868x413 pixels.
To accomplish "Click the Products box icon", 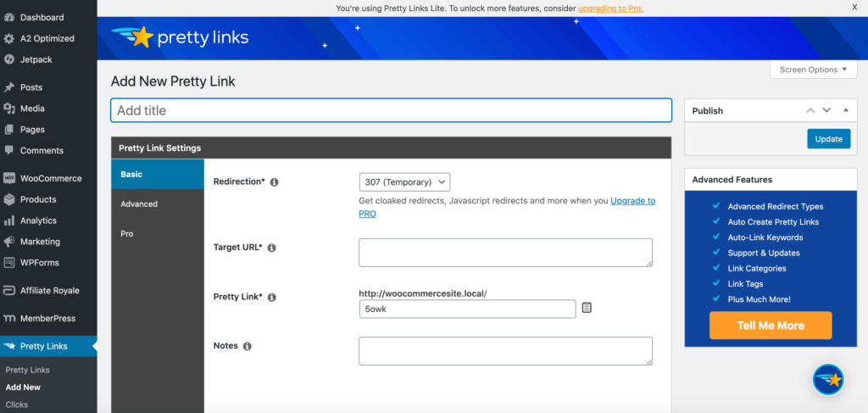I will 8,199.
